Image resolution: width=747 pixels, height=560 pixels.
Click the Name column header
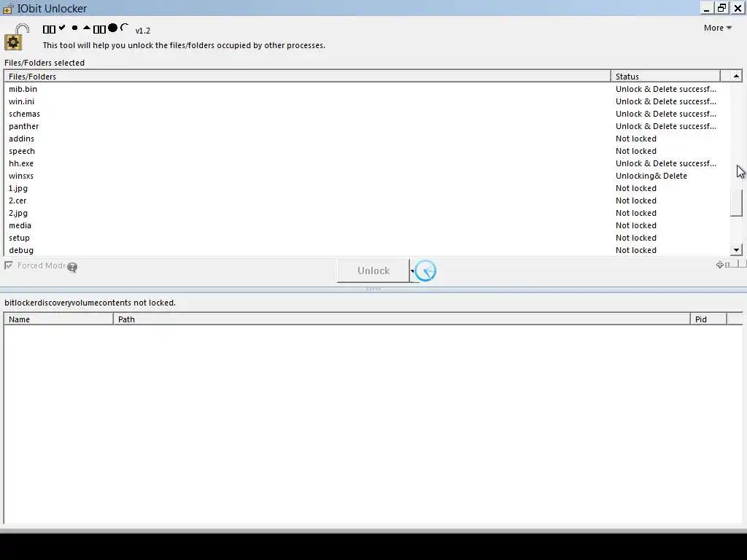[x=58, y=319]
